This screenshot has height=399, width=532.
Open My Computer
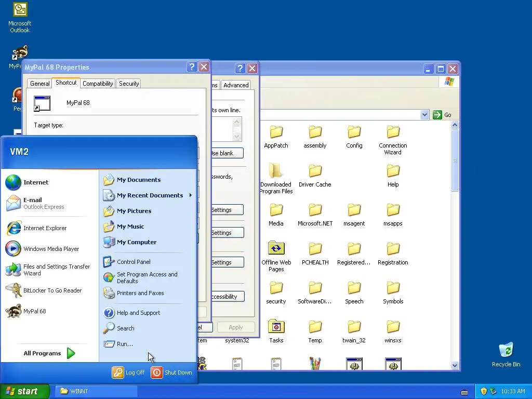129,242
